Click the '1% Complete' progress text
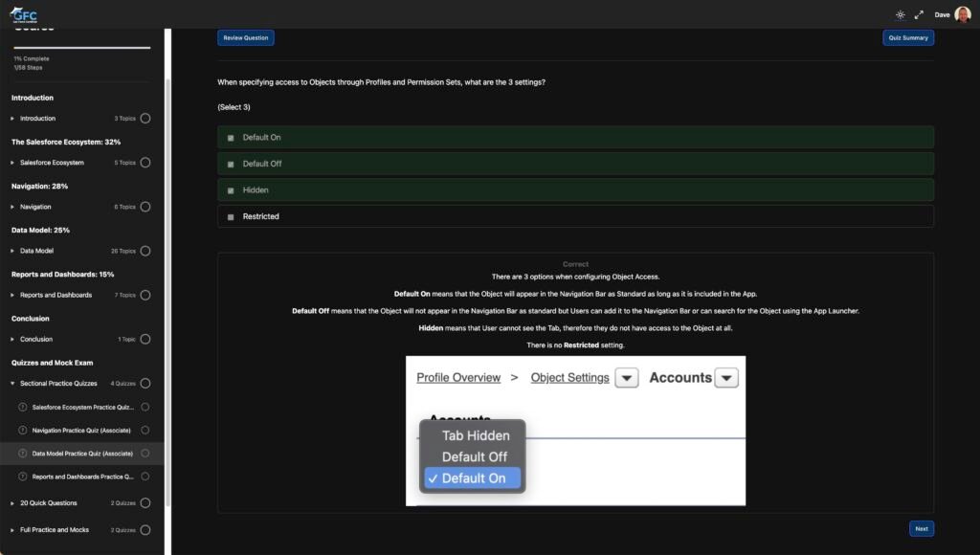This screenshot has width=980, height=555. [32, 58]
